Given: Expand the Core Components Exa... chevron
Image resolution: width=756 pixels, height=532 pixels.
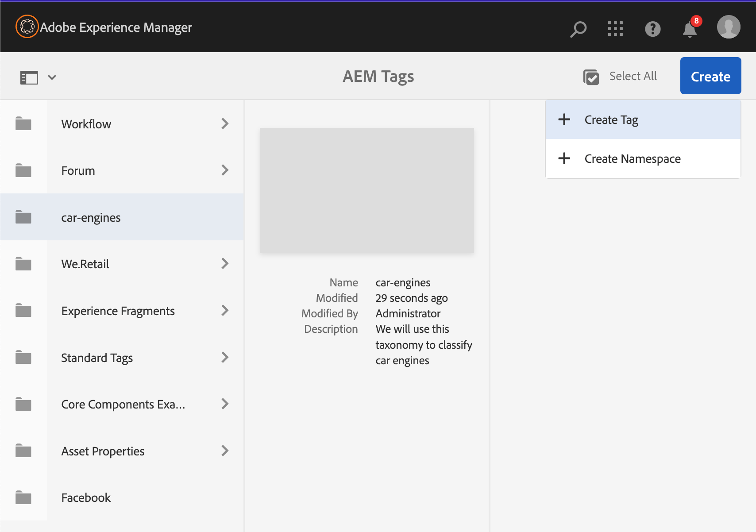Looking at the screenshot, I should click(x=225, y=404).
